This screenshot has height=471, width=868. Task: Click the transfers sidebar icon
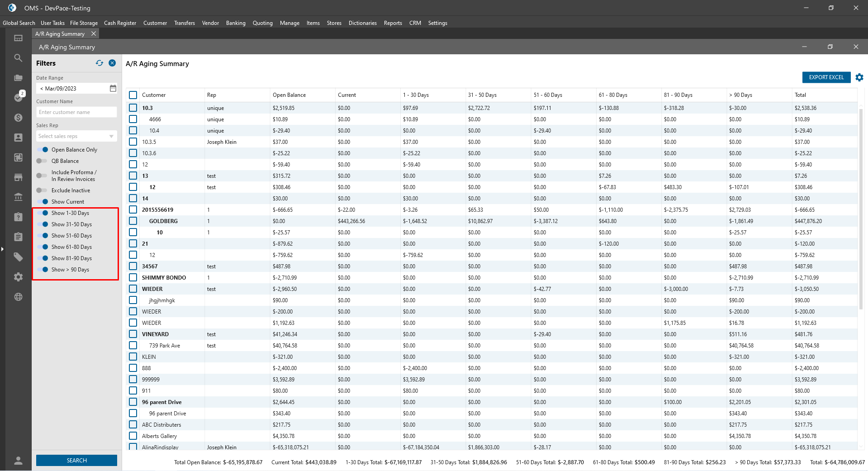(18, 157)
